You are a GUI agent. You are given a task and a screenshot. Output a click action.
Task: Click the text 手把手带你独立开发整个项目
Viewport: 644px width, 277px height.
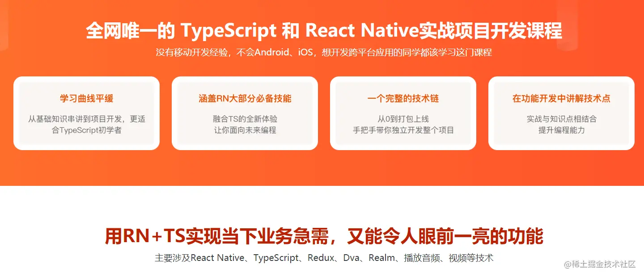point(403,130)
